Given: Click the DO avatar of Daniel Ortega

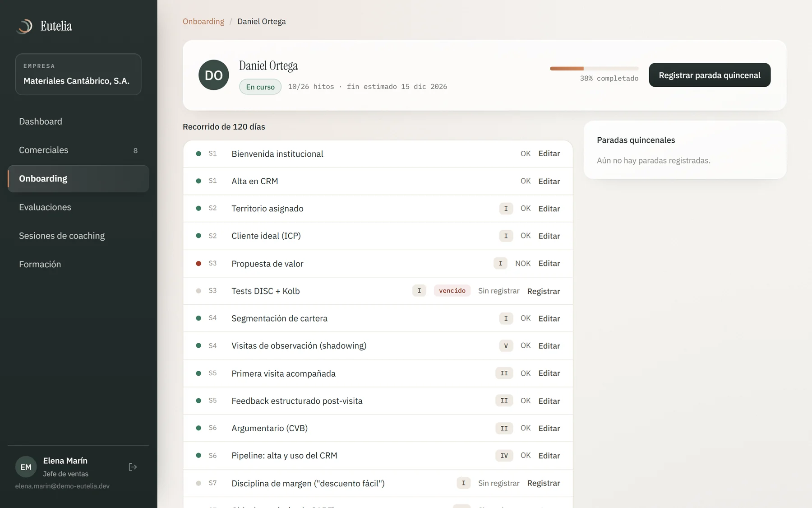Looking at the screenshot, I should 214,75.
